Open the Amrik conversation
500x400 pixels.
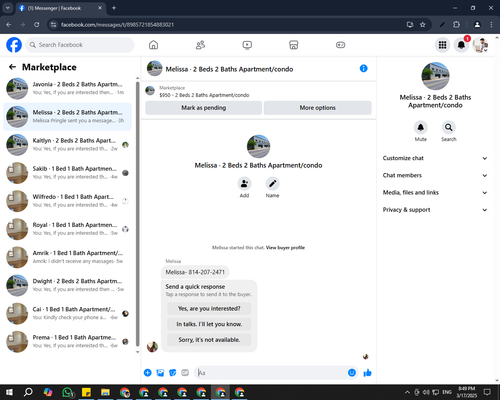tap(68, 257)
